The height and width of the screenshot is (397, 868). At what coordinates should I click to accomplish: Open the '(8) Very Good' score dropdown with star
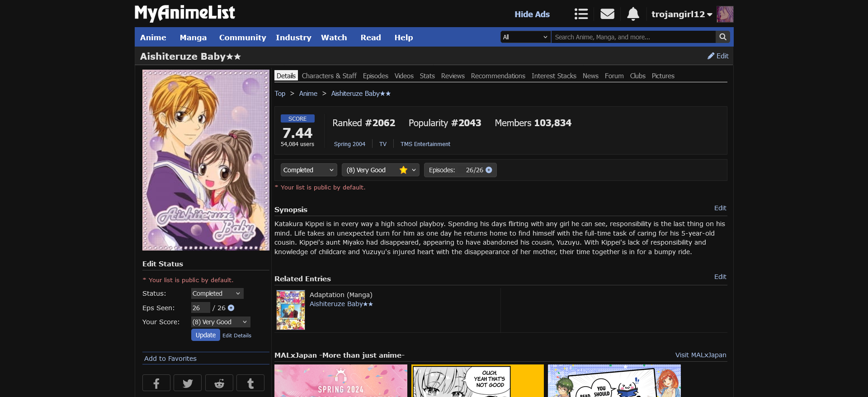click(x=380, y=170)
